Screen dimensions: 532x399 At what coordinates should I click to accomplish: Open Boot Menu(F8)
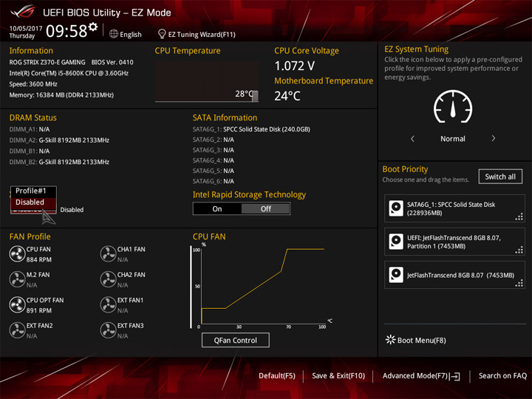[x=415, y=340]
